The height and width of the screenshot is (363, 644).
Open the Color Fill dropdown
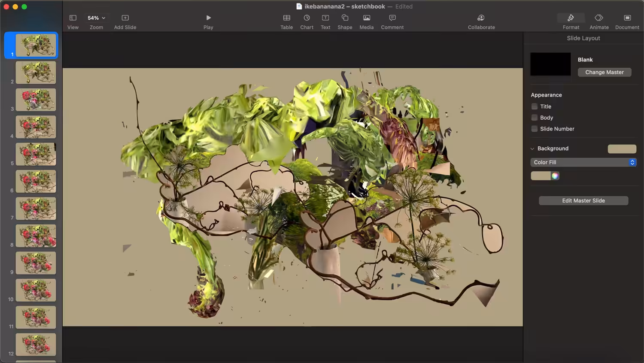(x=583, y=162)
